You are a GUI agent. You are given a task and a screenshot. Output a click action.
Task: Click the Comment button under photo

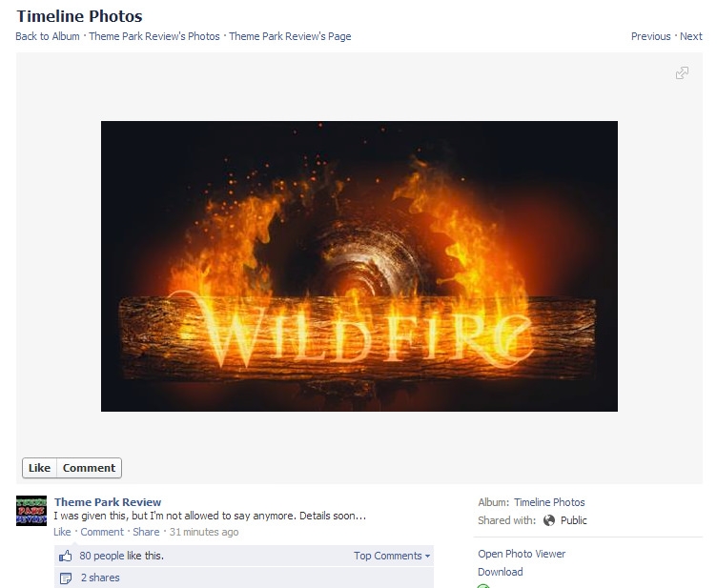point(90,468)
